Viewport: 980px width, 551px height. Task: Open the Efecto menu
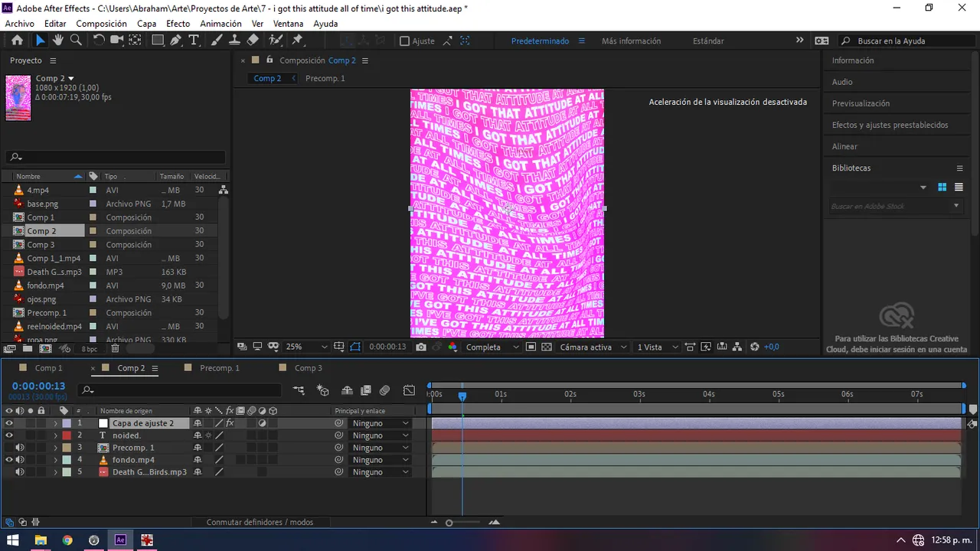[178, 24]
